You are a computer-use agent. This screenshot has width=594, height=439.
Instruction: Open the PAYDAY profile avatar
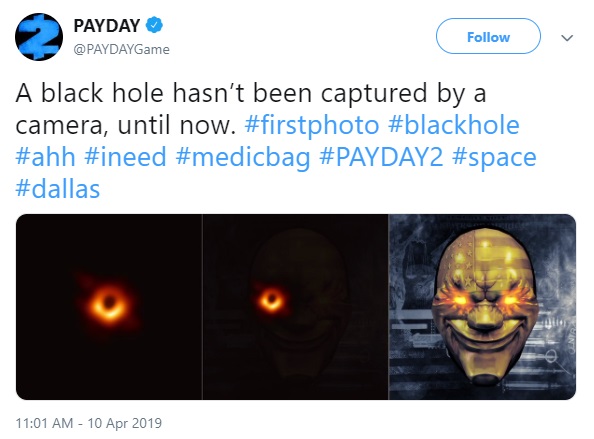pos(39,37)
